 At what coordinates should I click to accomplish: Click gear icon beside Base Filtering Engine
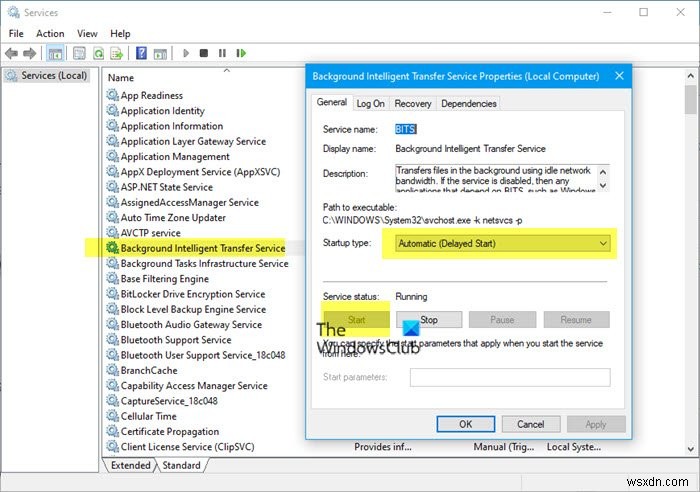click(112, 278)
